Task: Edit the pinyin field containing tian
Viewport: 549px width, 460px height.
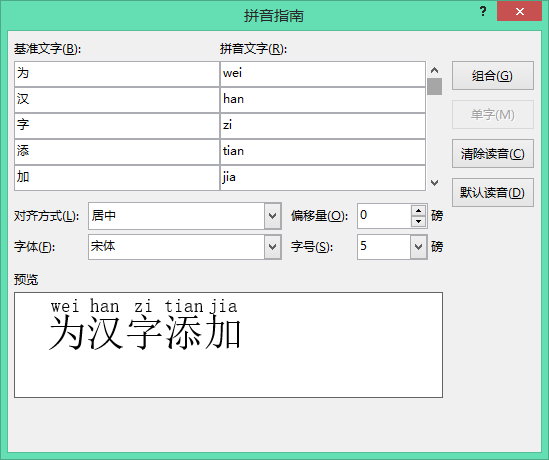Action: (x=323, y=152)
